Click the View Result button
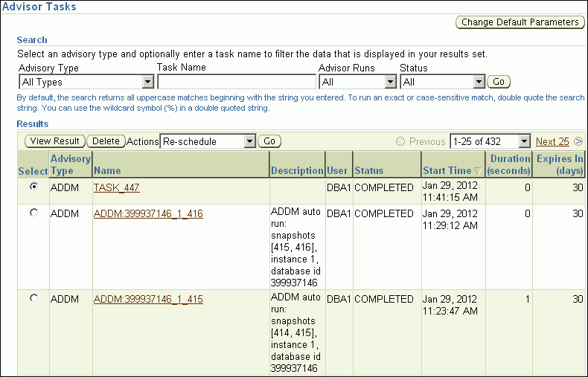Screen dimensions: 588x377 pos(55,141)
